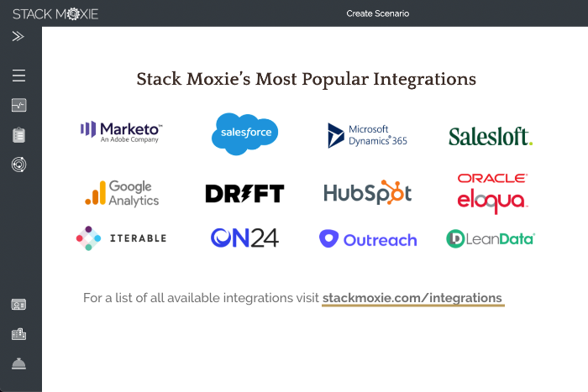The height and width of the screenshot is (392, 588).
Task: Pick the Google Analytics logo
Action: pos(122,193)
